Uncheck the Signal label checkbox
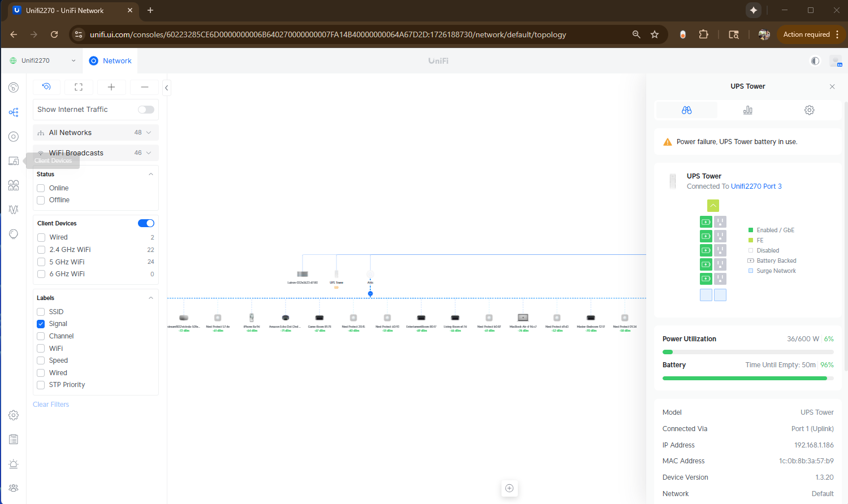Screen dimensions: 848x504 (41, 324)
